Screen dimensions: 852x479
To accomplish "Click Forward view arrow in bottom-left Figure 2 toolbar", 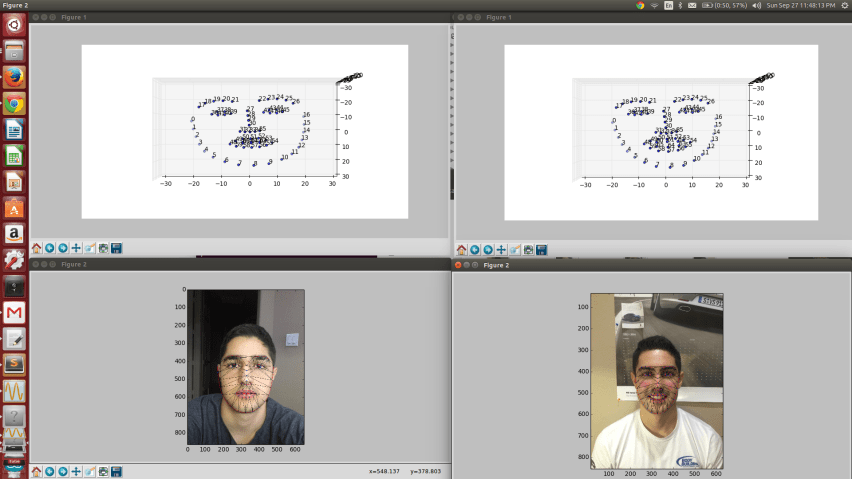I will (x=63, y=471).
